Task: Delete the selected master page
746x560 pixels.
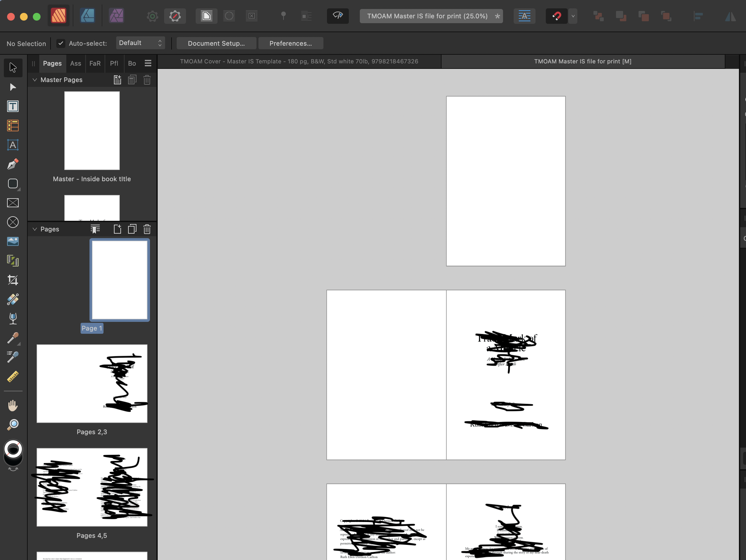Action: 147,80
